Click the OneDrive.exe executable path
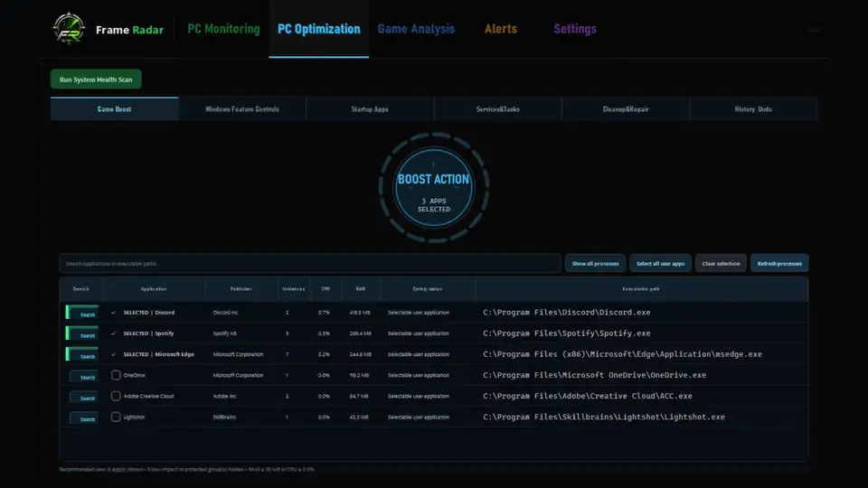Screen dimensions: 868x488 [595, 375]
